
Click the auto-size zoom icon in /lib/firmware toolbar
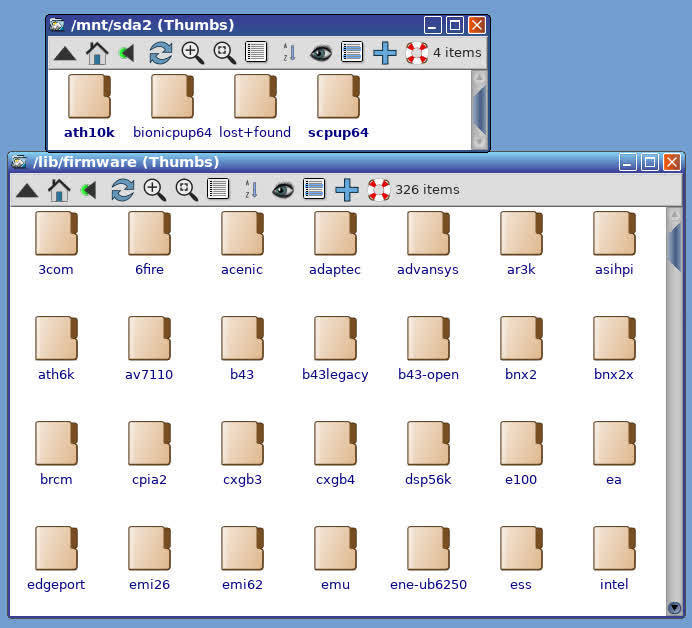point(187,190)
